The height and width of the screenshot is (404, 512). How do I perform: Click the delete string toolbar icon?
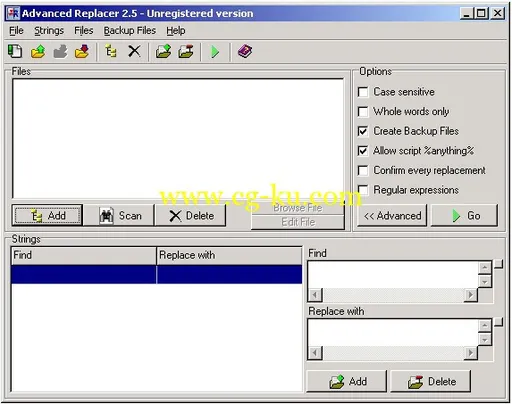point(186,52)
